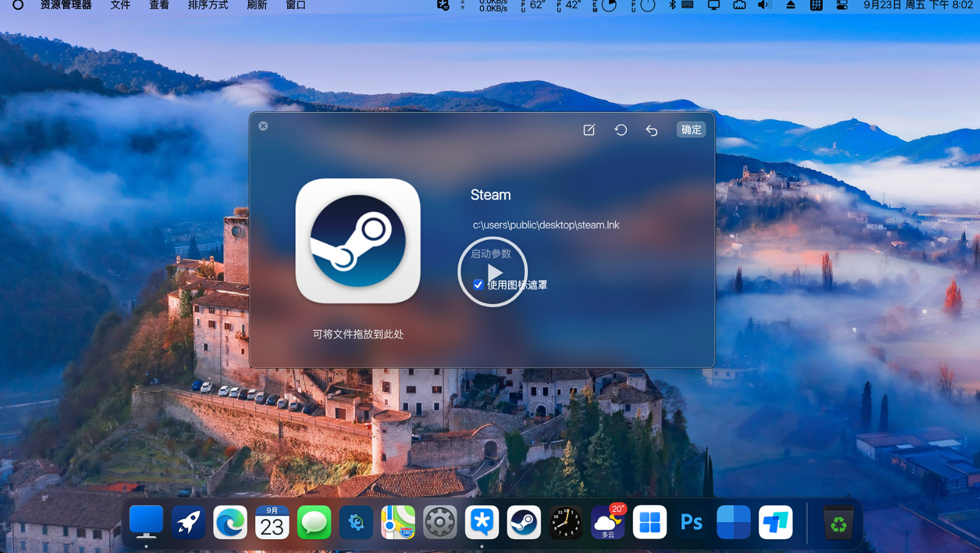The height and width of the screenshot is (553, 980).
Task: Click the 拼 input method icon
Action: [x=816, y=5]
